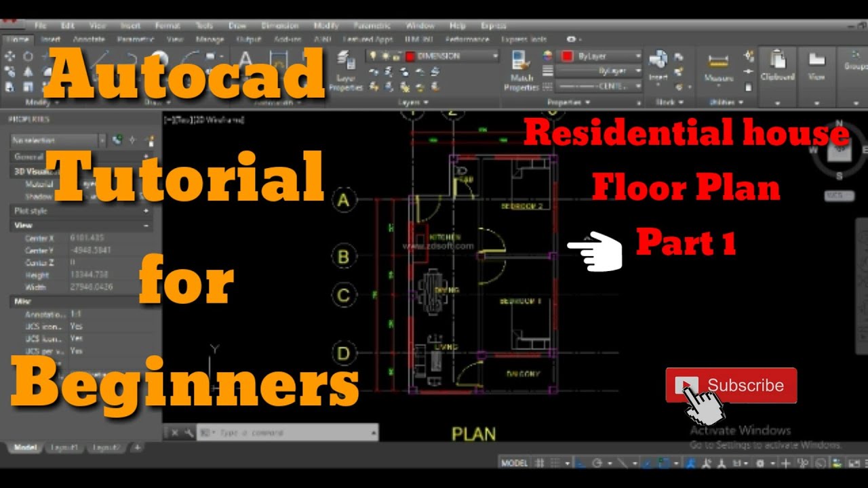Click the red Subscribe button
This screenshot has height=488, width=868.
pyautogui.click(x=731, y=386)
